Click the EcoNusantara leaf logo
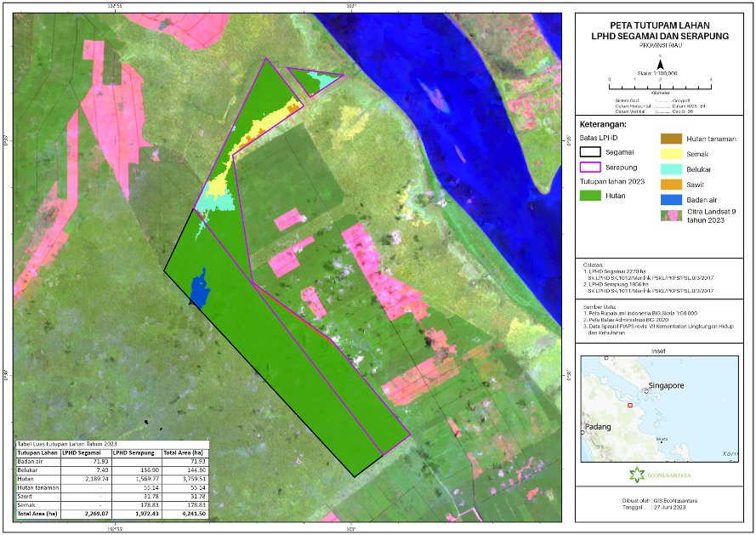Image resolution: width=756 pixels, height=535 pixels. [636, 475]
